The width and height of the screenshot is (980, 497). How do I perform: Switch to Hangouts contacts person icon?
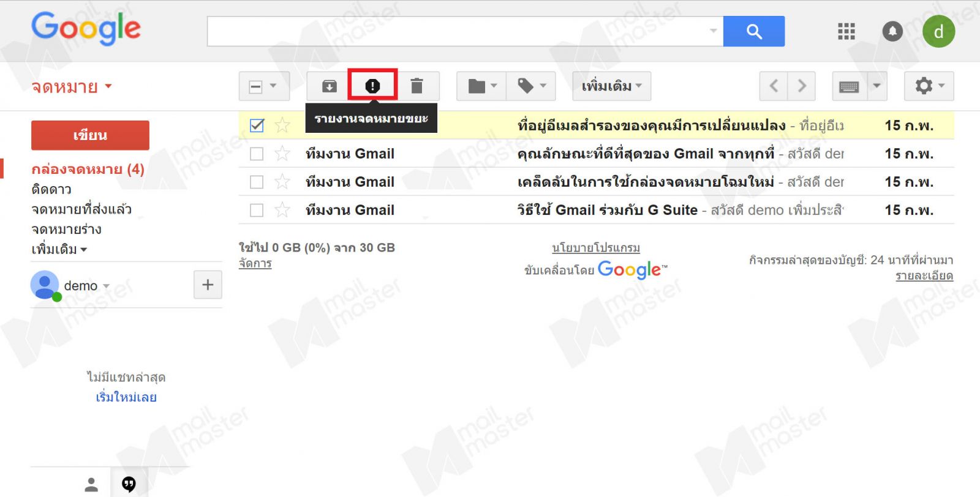[91, 485]
